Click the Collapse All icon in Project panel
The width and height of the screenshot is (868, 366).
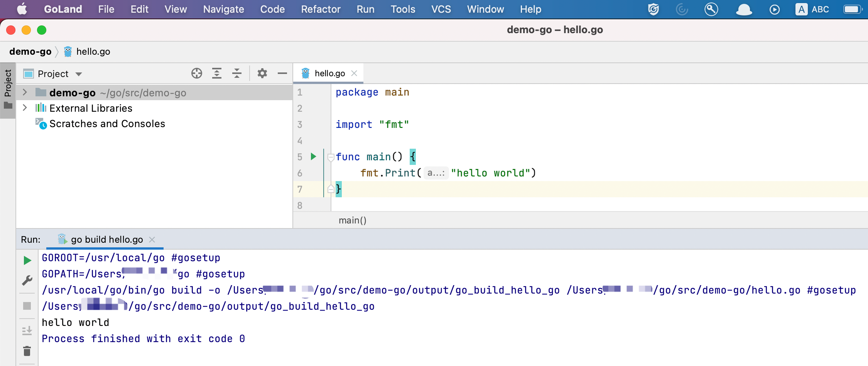click(237, 73)
